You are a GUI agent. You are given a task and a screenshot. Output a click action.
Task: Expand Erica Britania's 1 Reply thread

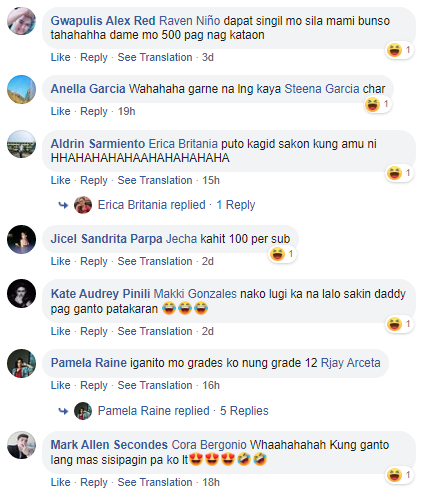pyautogui.click(x=236, y=205)
